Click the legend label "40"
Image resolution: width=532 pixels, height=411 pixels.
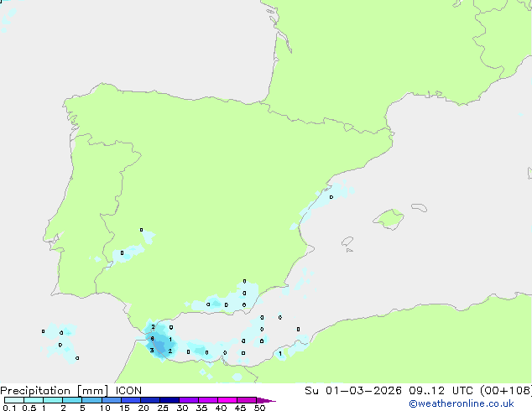[x=221, y=408]
